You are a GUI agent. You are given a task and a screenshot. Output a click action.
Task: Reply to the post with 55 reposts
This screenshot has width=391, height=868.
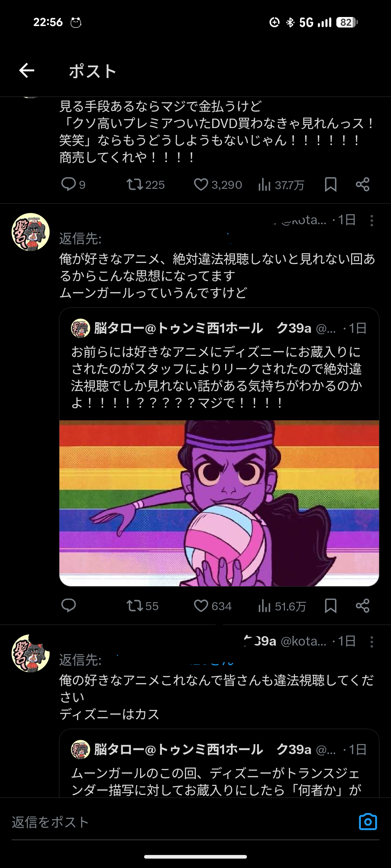pyautogui.click(x=68, y=606)
